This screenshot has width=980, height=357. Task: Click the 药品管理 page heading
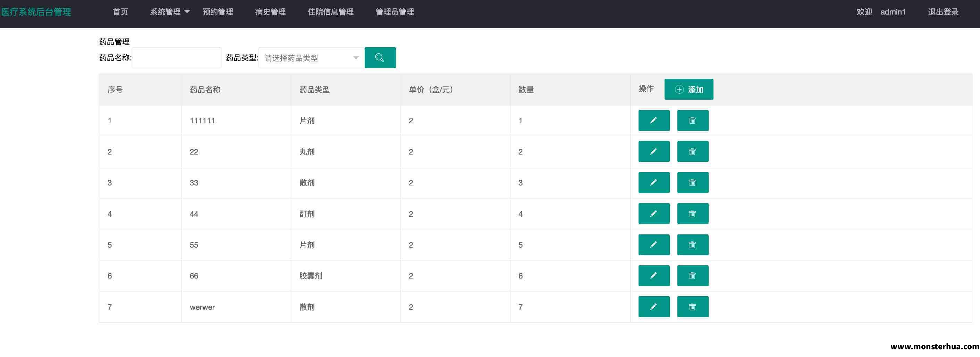[x=115, y=42]
